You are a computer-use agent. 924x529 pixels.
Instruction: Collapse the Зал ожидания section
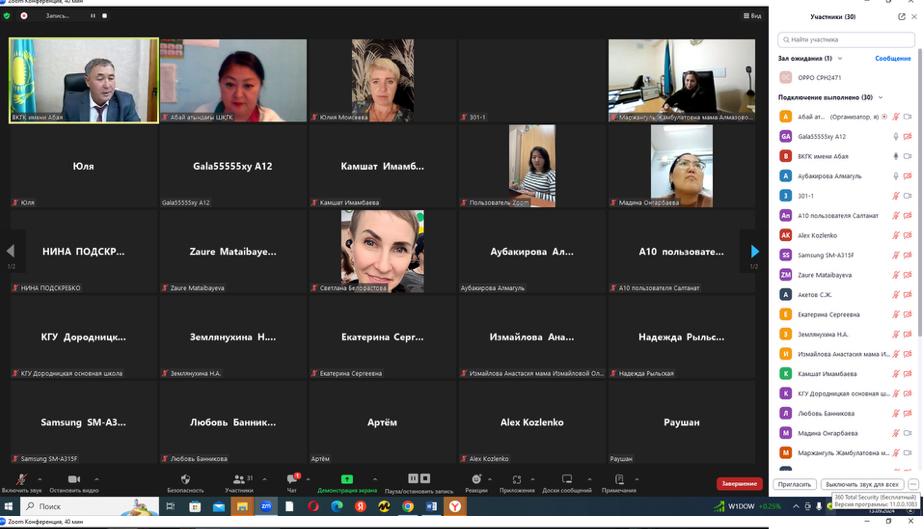(x=840, y=58)
